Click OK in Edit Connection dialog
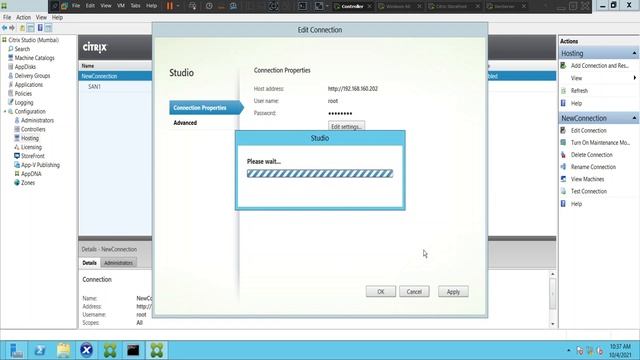 click(x=380, y=292)
